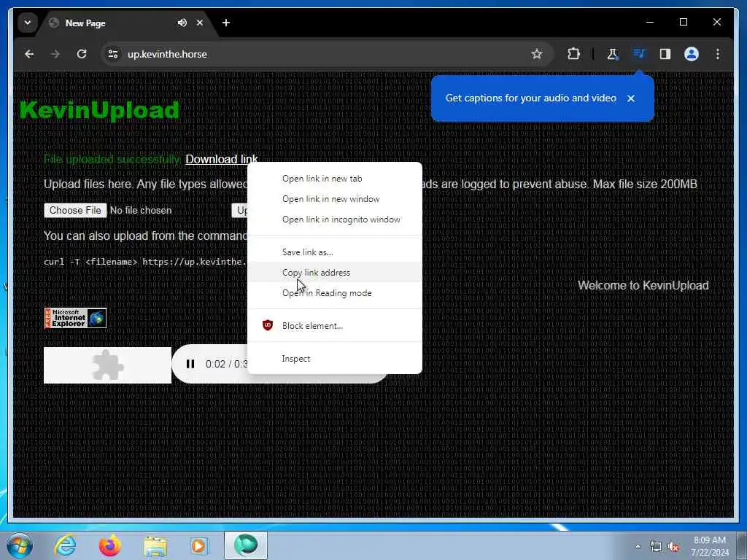This screenshot has width=747, height=560.
Task: Launch Internet Explorer from taskbar
Action: coord(64,545)
